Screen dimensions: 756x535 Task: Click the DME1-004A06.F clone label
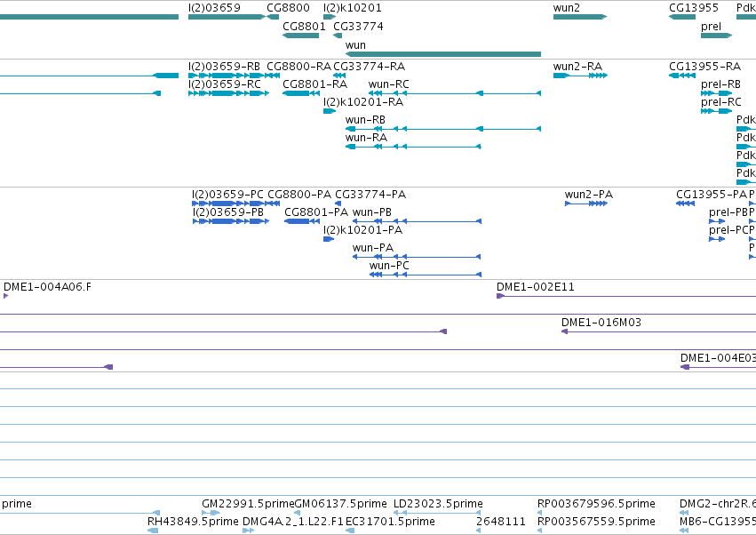pyautogui.click(x=47, y=287)
